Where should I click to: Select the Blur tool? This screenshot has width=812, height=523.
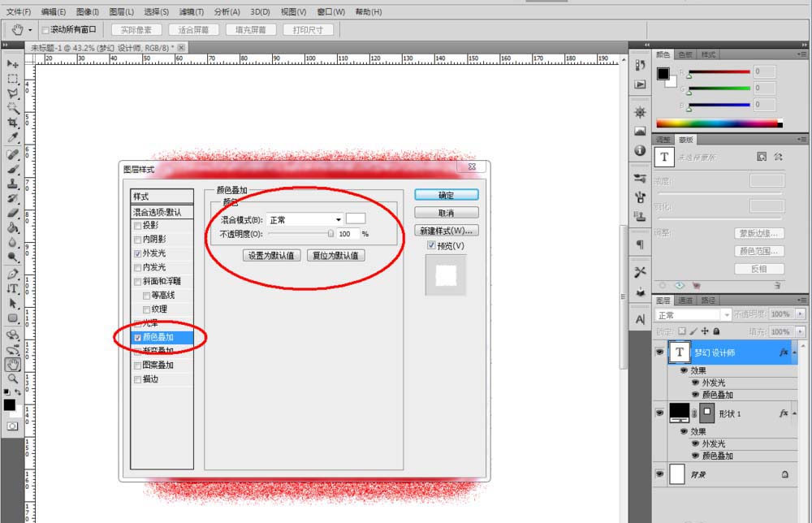[x=12, y=242]
